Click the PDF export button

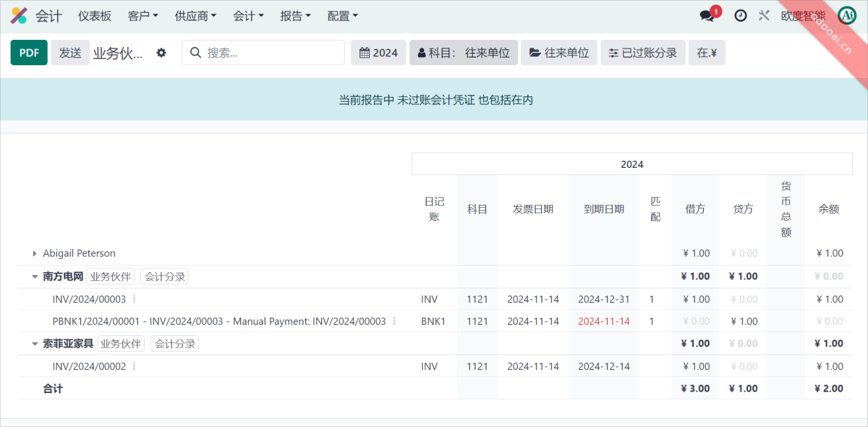click(29, 53)
